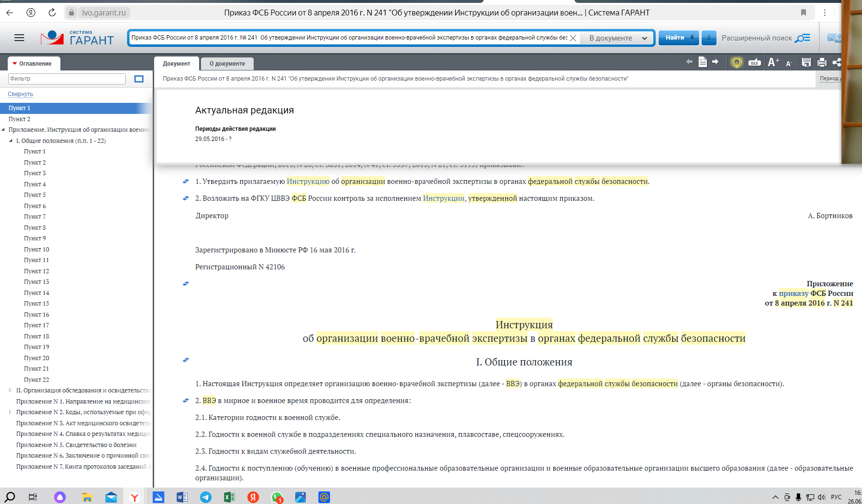Open 'Приложение N 5. Свидетельство о болезни'

click(x=76, y=445)
